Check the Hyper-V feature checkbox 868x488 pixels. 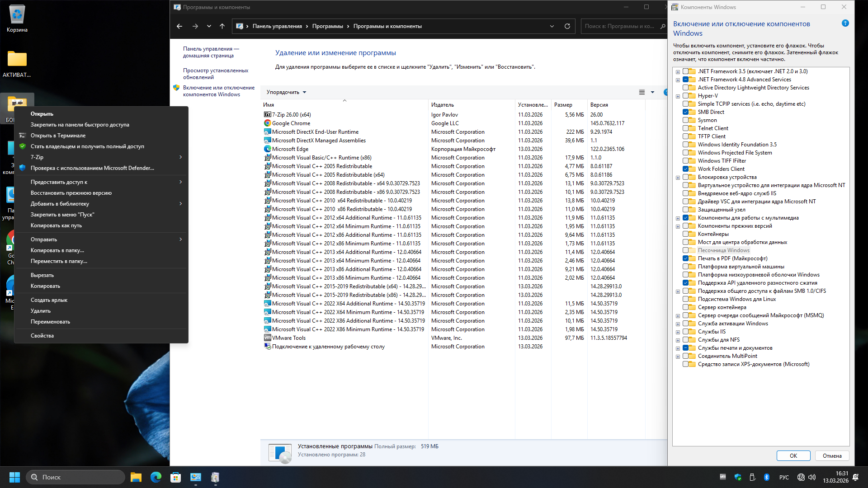click(685, 96)
